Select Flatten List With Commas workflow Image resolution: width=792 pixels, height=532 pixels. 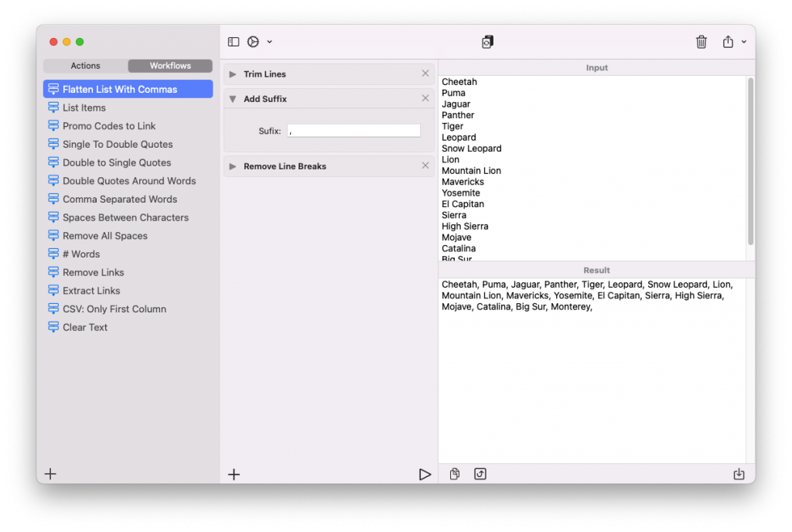pos(128,90)
